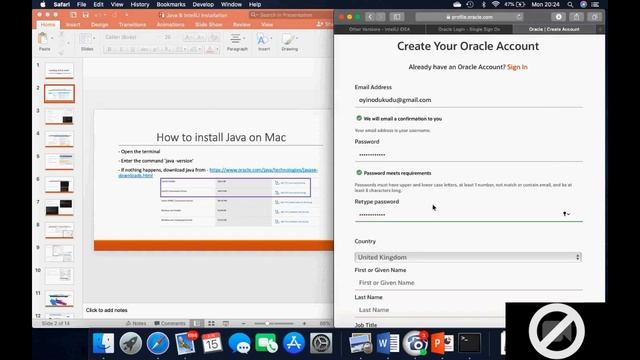
Task: Open the Slides dropdown arrow in ribbon
Action: click(94, 38)
